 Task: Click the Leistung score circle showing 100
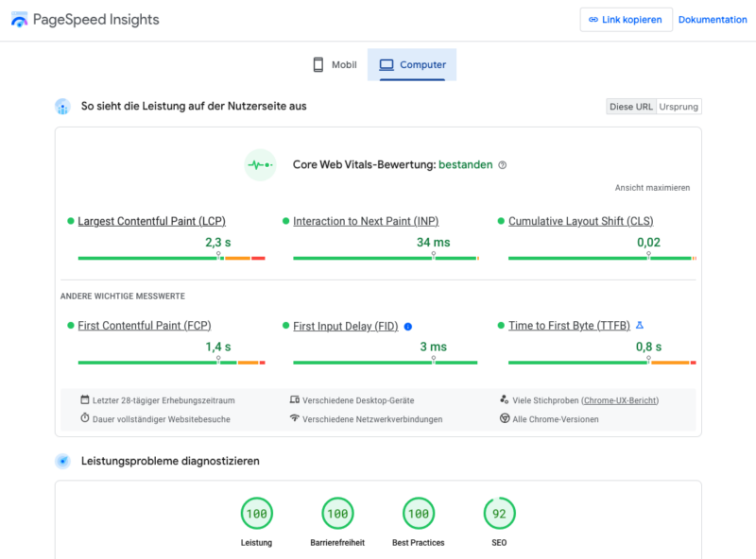coord(256,514)
